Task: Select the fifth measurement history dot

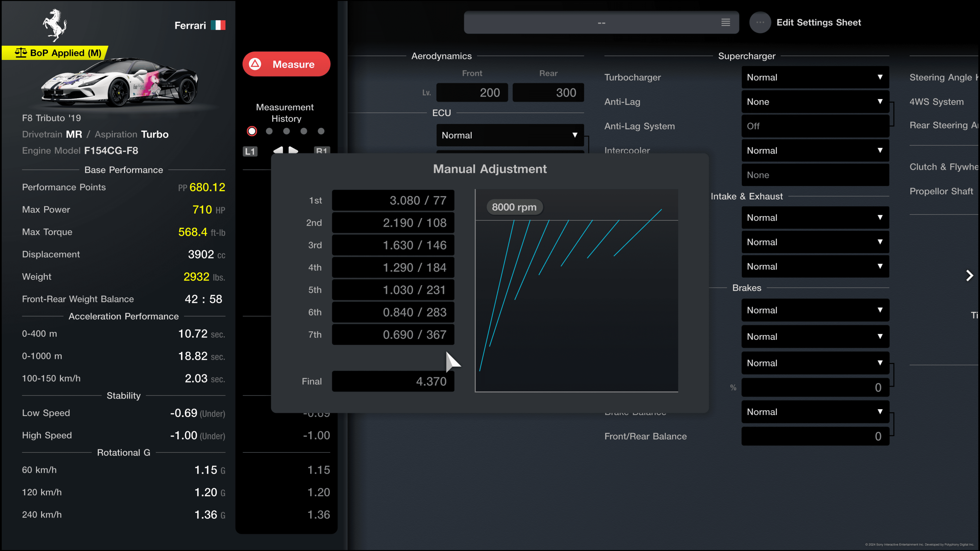Action: (321, 131)
